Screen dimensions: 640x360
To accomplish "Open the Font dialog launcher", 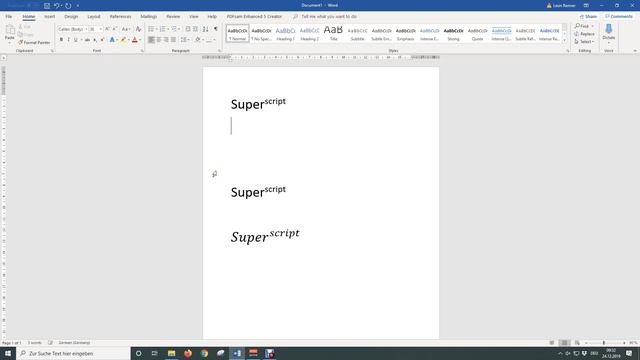I will tap(142, 51).
